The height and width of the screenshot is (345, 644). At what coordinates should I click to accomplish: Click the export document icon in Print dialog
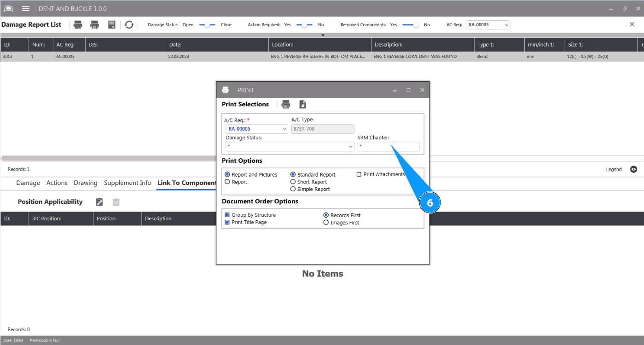point(302,104)
